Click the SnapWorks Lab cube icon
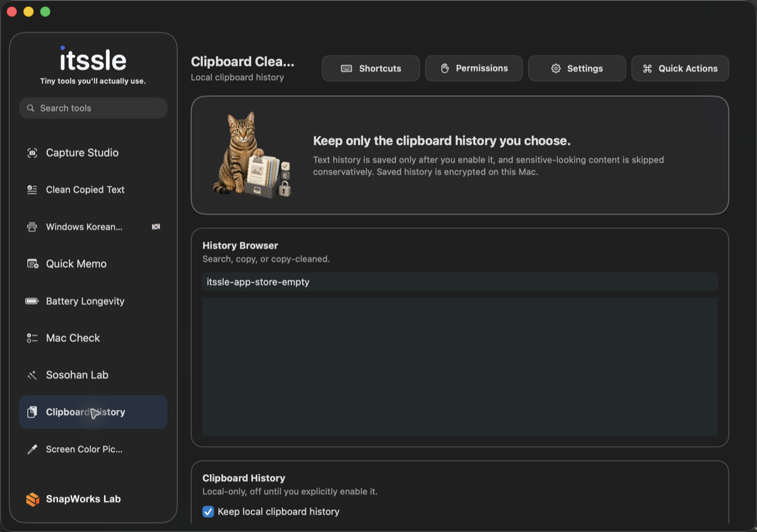The image size is (757, 532). pos(33,499)
